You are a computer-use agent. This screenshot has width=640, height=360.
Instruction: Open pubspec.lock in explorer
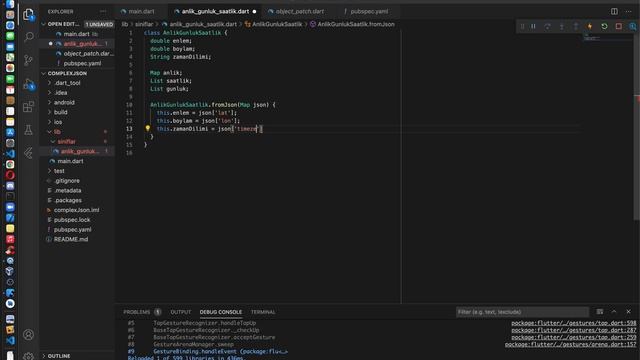point(73,220)
